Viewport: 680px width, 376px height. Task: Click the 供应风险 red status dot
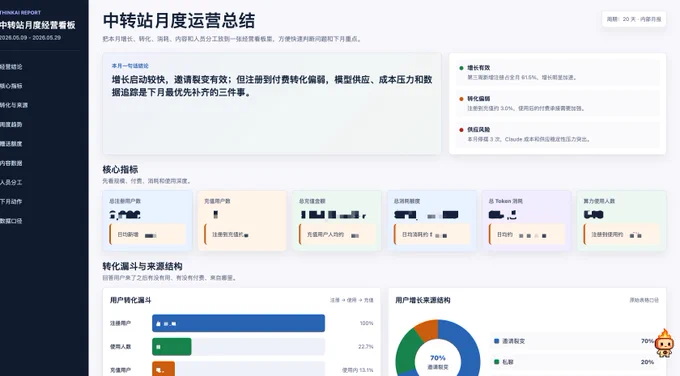(461, 130)
